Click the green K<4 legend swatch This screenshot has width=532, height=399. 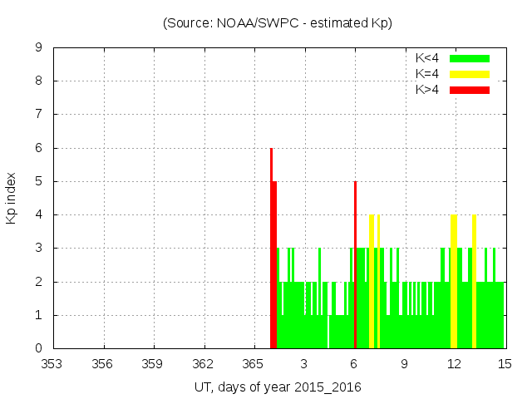pos(470,58)
